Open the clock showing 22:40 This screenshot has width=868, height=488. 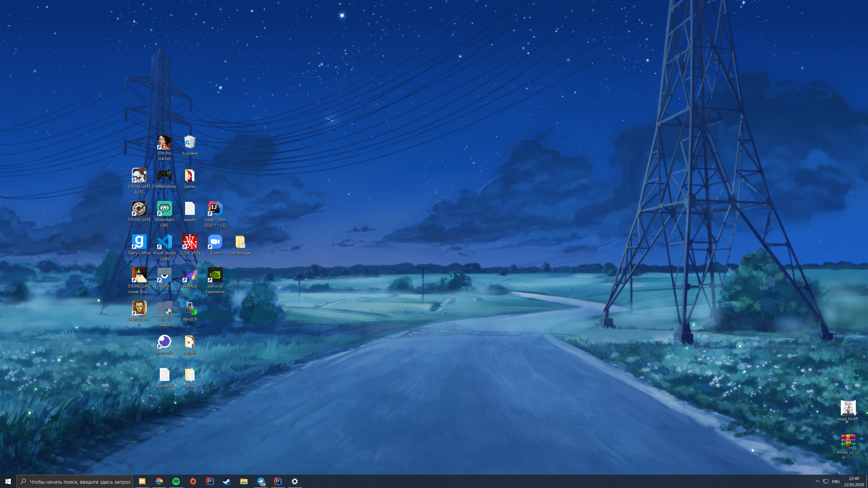click(x=854, y=481)
